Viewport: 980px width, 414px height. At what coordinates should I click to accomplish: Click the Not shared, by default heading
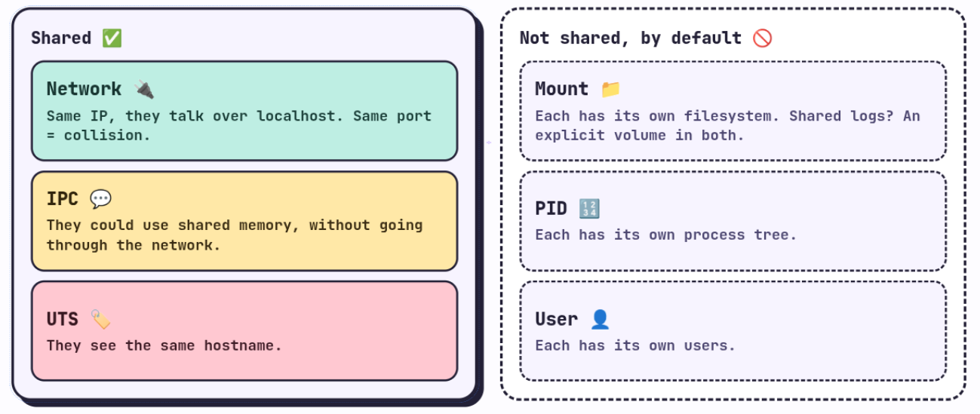[x=631, y=38]
